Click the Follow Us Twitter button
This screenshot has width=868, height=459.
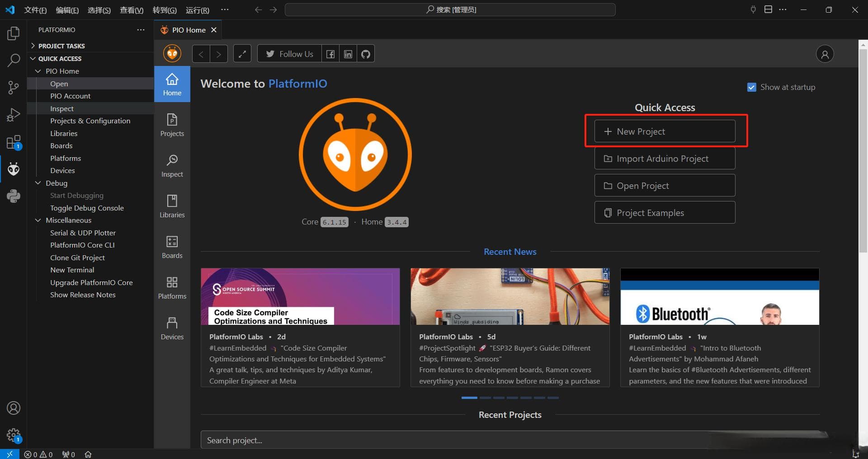(x=289, y=54)
